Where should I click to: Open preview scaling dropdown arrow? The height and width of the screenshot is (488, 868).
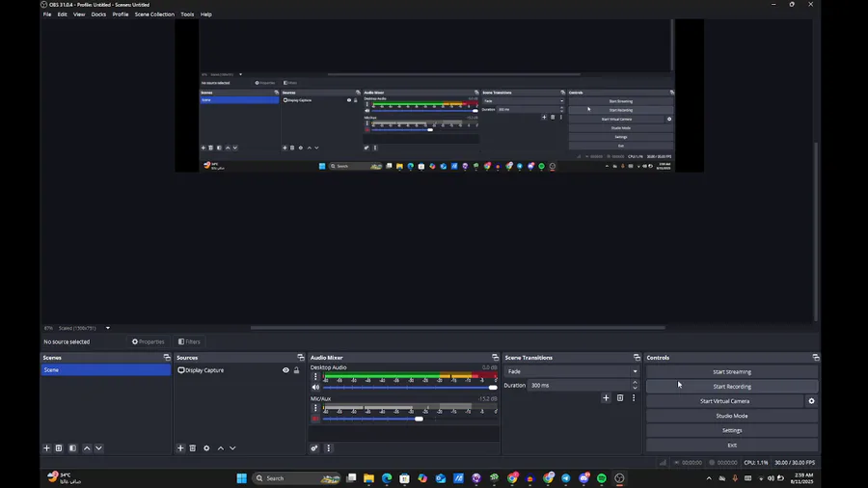(108, 328)
